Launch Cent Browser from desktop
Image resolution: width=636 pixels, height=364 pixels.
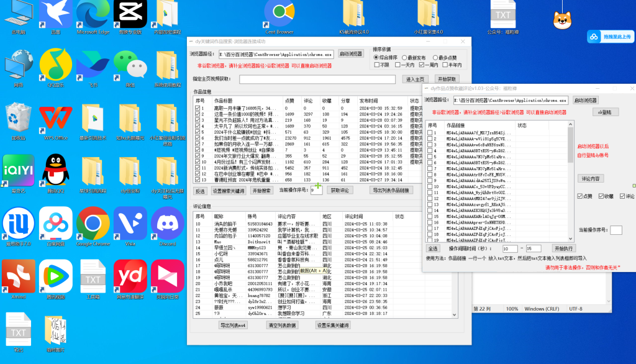tap(279, 14)
